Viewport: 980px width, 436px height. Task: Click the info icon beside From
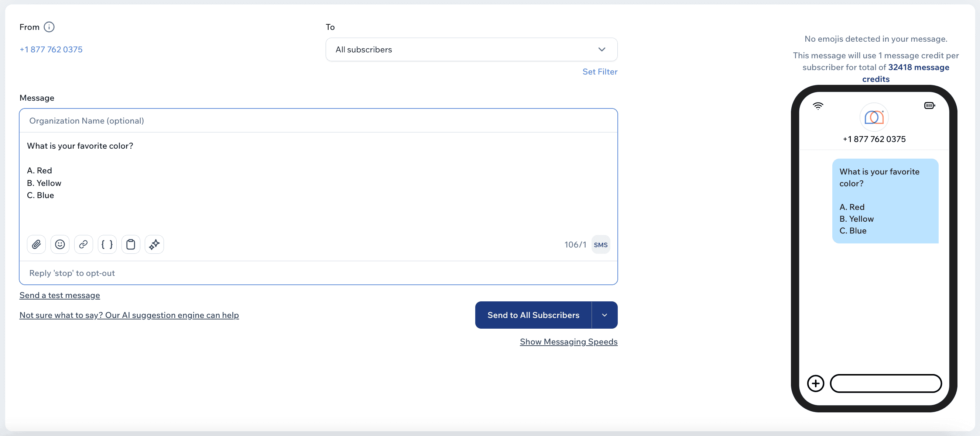49,27
